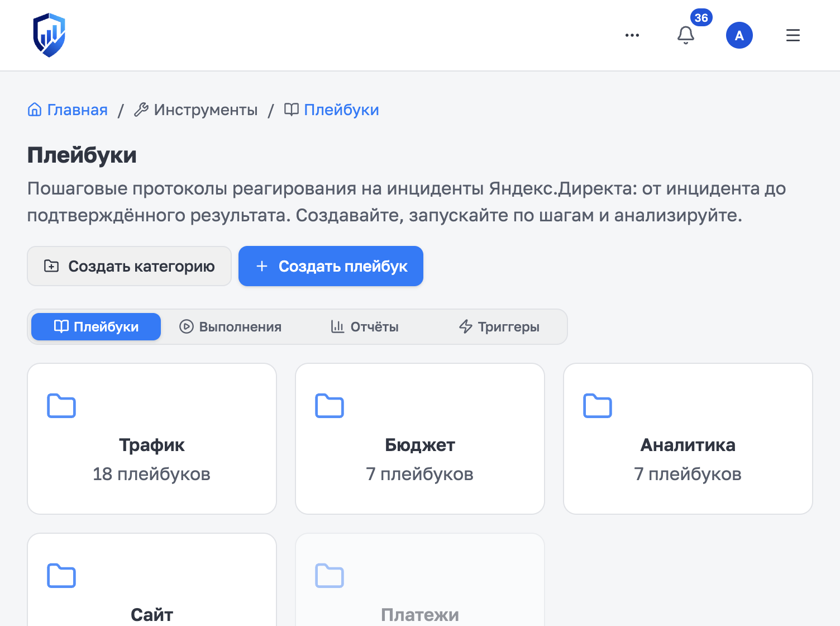Click the Плейбуки breadcrumb link
This screenshot has height=626, width=840.
tap(341, 110)
